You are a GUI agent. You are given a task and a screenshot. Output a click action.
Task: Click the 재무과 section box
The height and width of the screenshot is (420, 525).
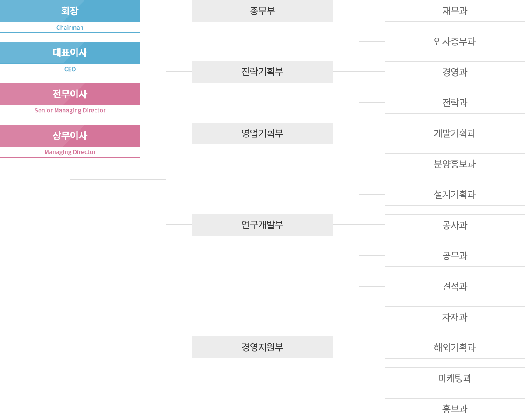(x=455, y=11)
